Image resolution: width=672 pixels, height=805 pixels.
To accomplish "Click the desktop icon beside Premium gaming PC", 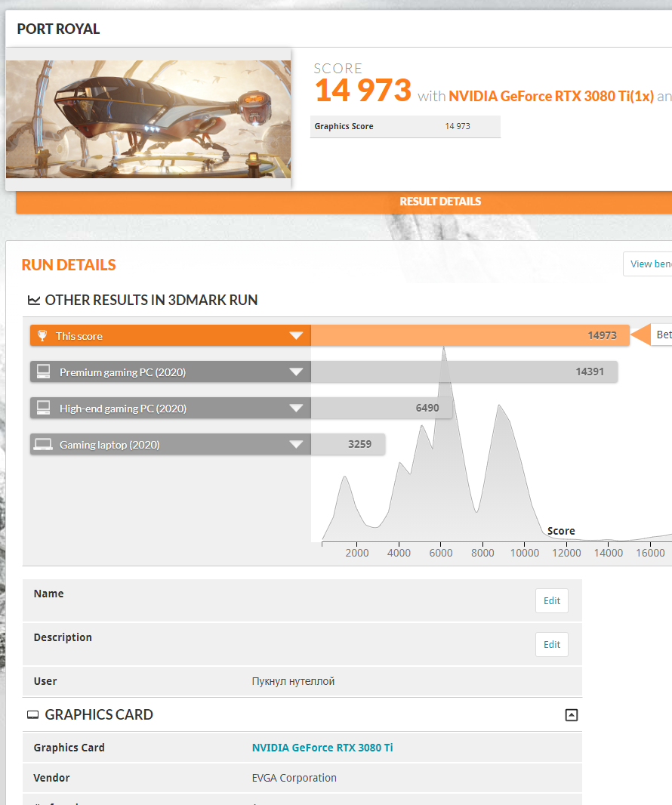I will coord(44,372).
